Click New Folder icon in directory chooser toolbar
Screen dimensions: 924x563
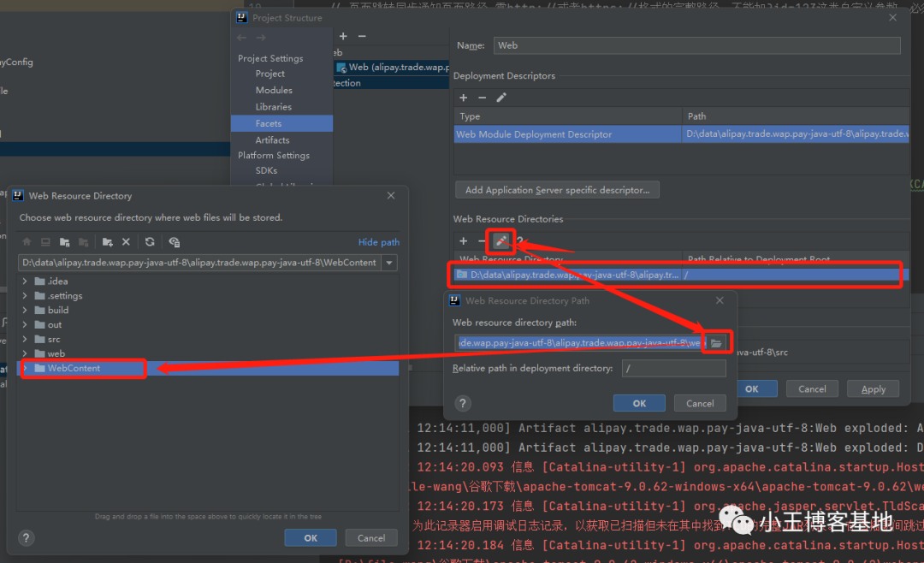[108, 242]
